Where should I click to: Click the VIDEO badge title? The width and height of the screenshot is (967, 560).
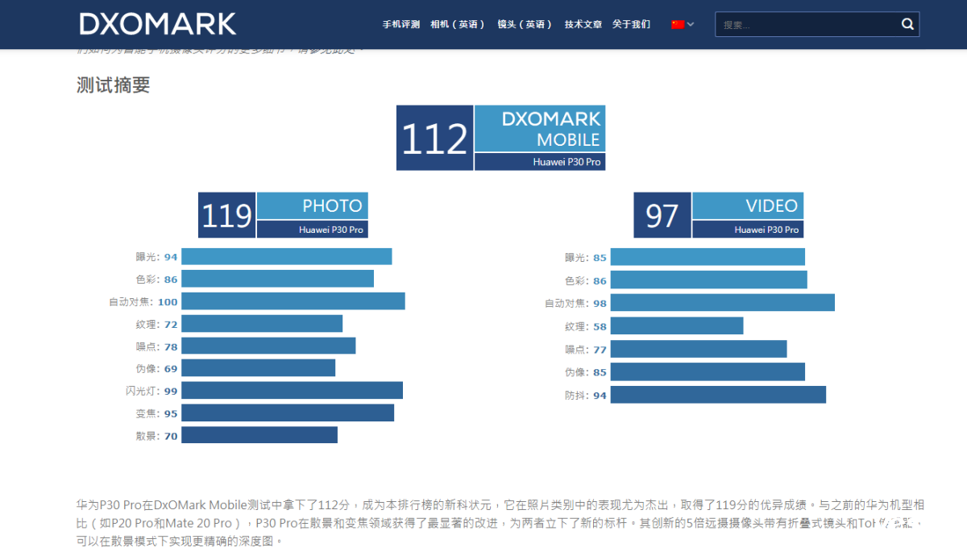(748, 205)
